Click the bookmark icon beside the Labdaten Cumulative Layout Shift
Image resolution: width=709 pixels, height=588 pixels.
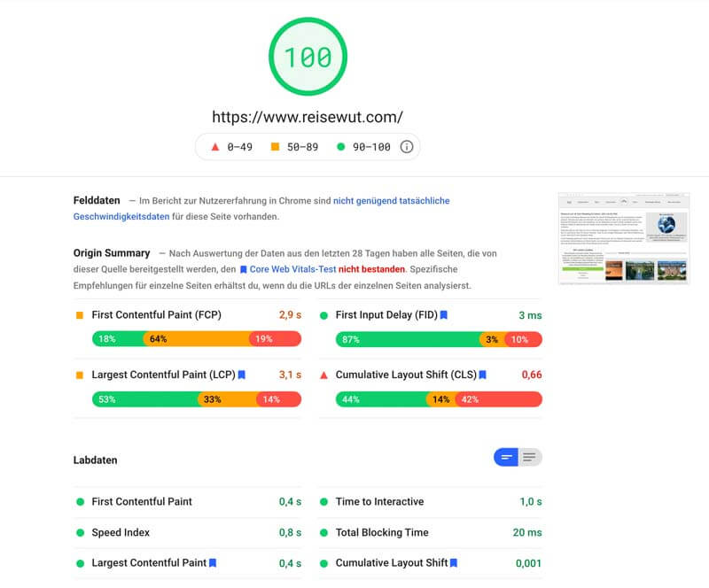(454, 562)
